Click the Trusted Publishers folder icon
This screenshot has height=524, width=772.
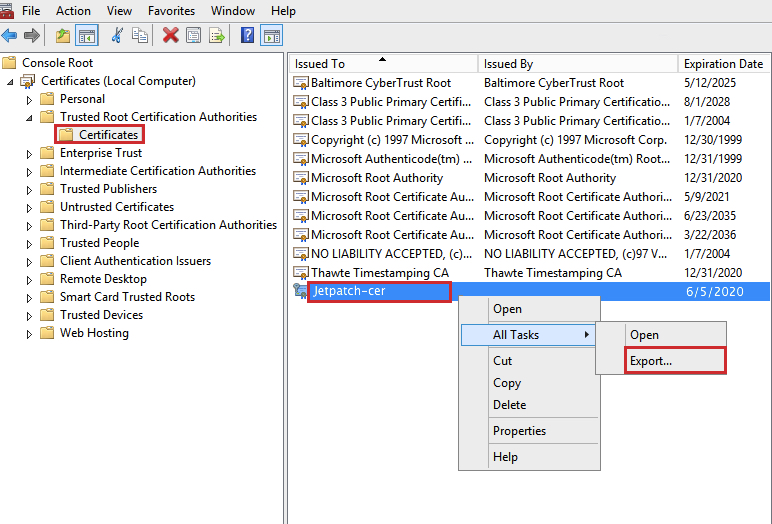click(47, 189)
